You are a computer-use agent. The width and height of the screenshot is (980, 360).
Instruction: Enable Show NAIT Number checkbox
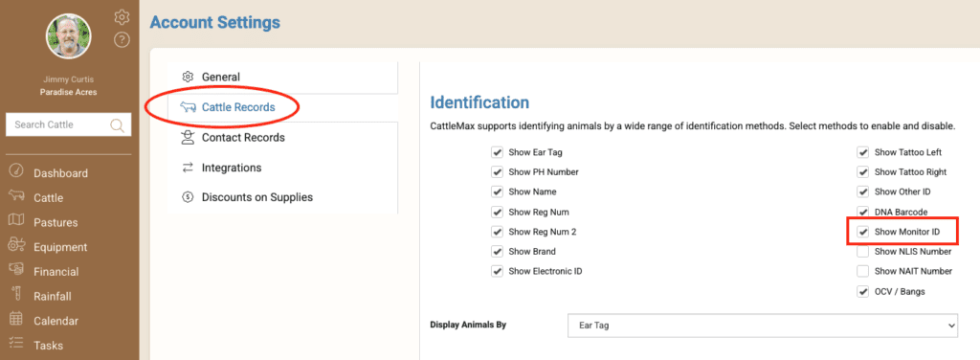pyautogui.click(x=863, y=271)
